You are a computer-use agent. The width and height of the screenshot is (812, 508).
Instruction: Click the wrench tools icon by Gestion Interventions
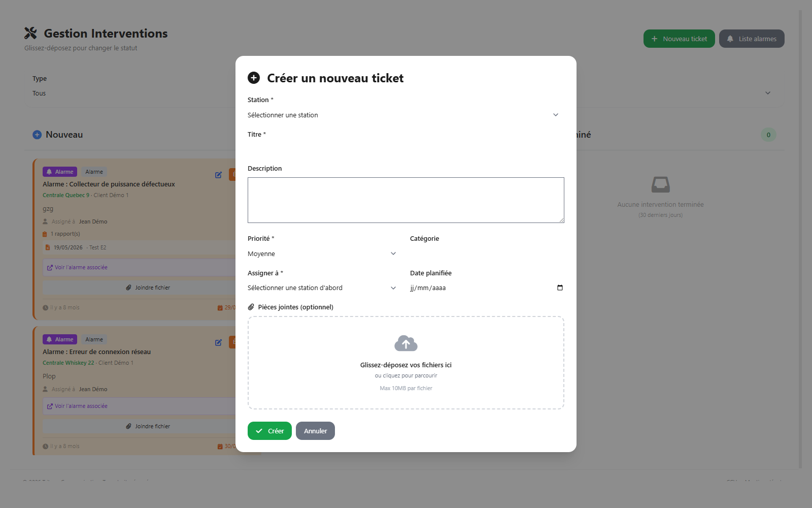31,33
